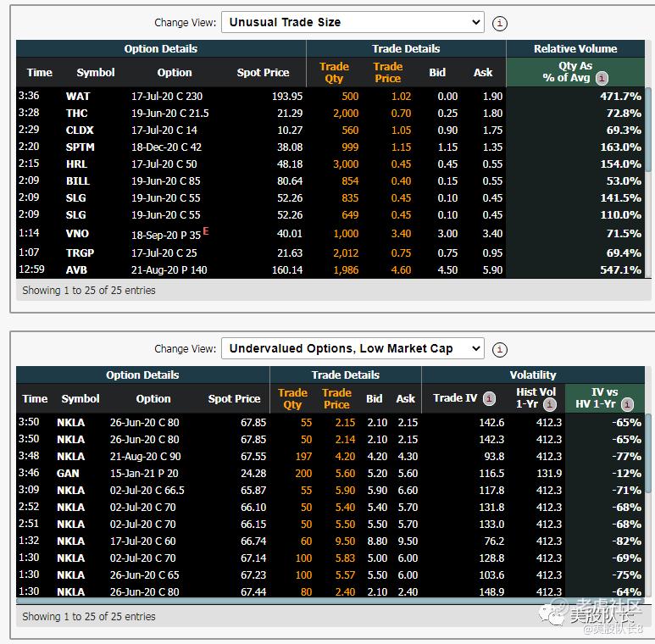Screen dimensions: 655x644
Task: Open Undervalued Options, Low Market Cap dropdown
Action: pos(352,348)
